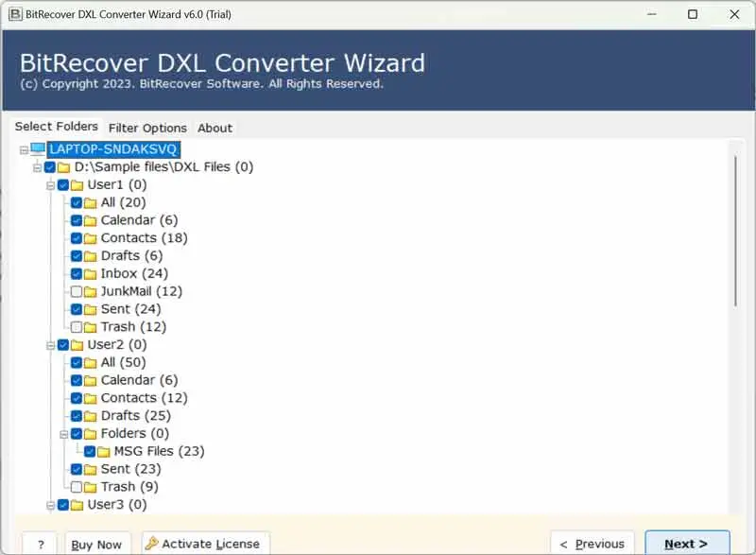Click the key icon on Activate License
Image resolution: width=756 pixels, height=555 pixels.
pos(152,544)
